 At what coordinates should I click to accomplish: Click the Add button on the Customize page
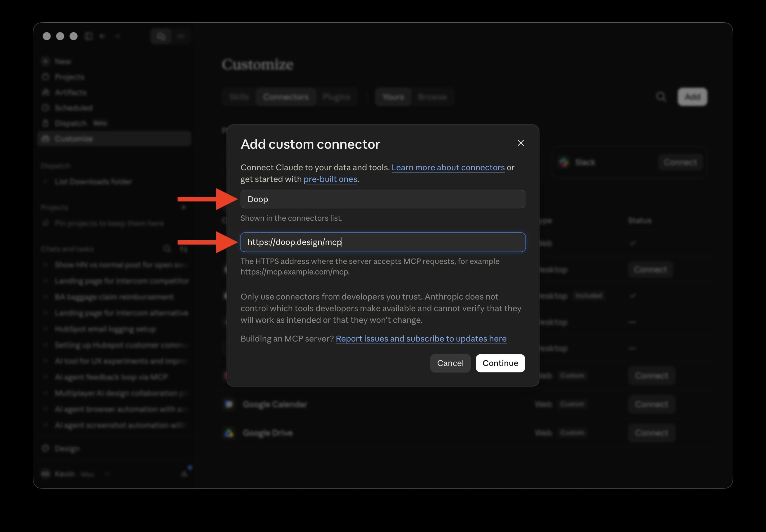coord(692,97)
